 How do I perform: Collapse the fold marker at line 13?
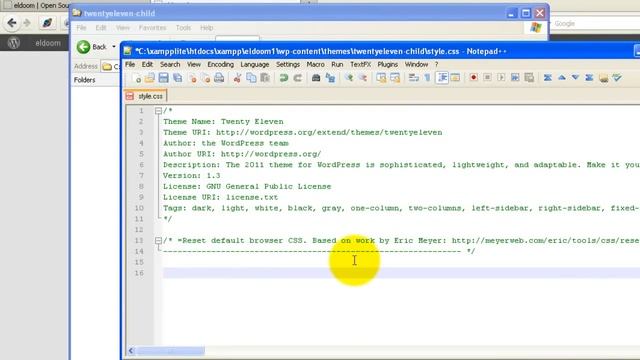pyautogui.click(x=158, y=240)
